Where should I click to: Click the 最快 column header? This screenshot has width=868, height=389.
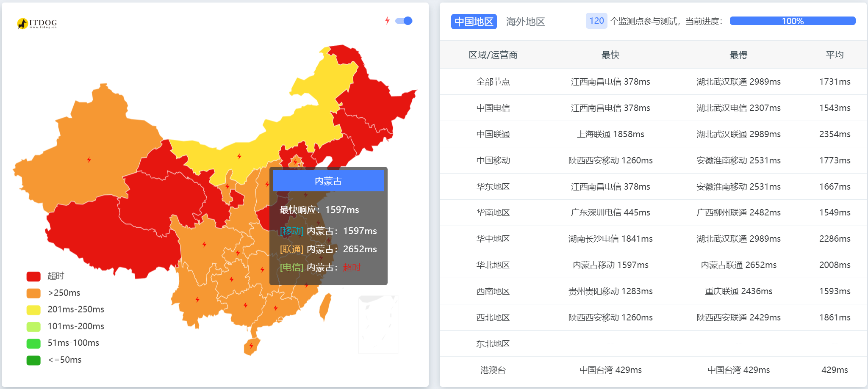click(610, 55)
